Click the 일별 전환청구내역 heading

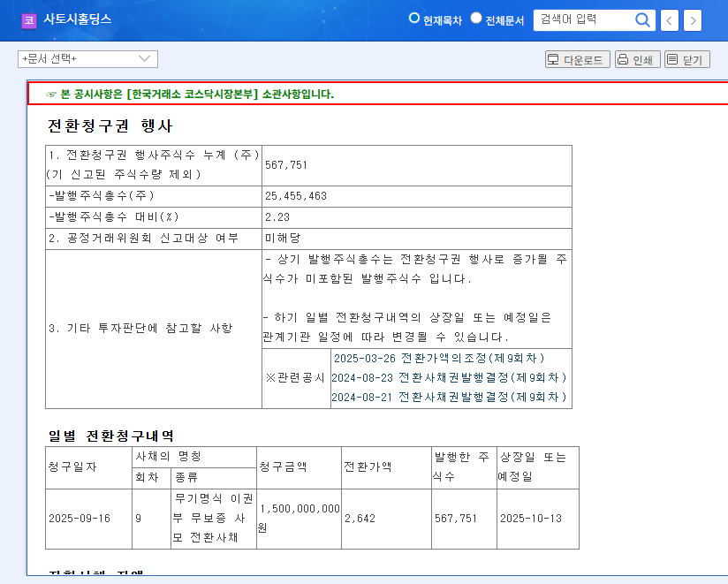click(x=111, y=436)
